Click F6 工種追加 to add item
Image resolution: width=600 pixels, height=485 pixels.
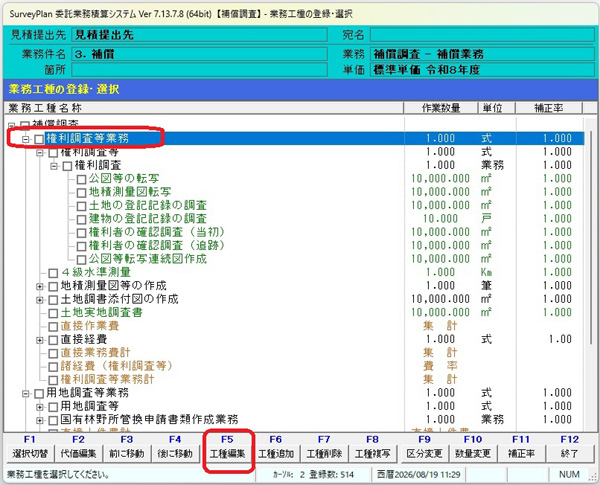coord(276,454)
